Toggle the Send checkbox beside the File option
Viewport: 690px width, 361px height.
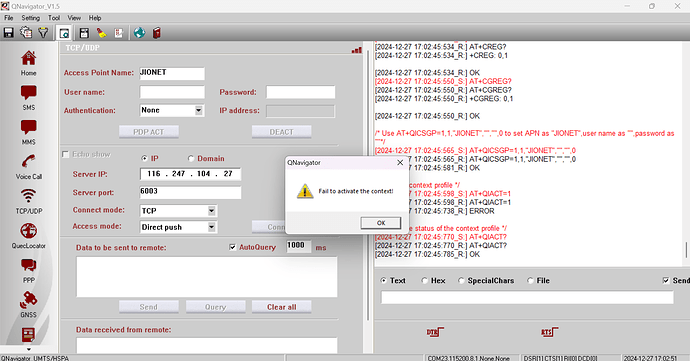666,280
